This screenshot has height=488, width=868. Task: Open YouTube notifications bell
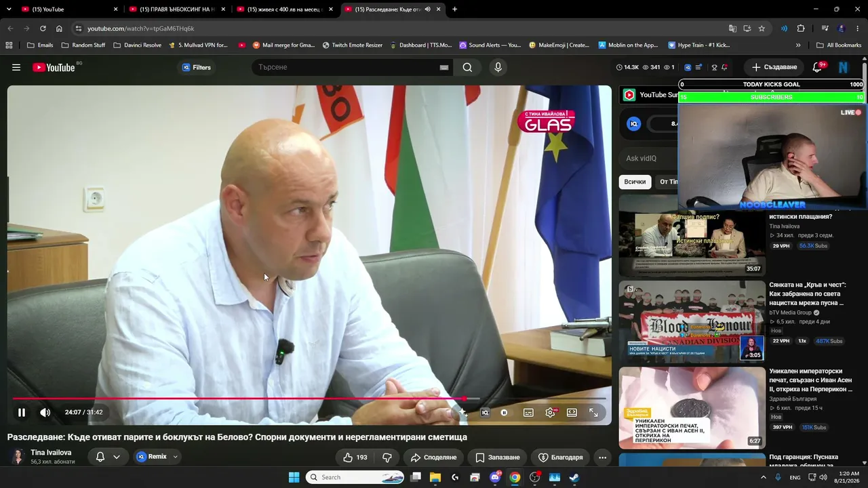coord(818,67)
